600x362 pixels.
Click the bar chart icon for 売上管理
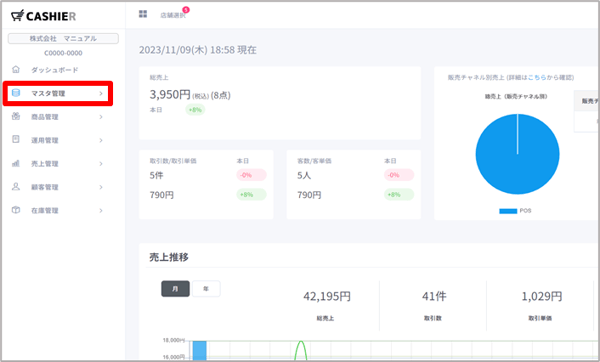pos(16,163)
